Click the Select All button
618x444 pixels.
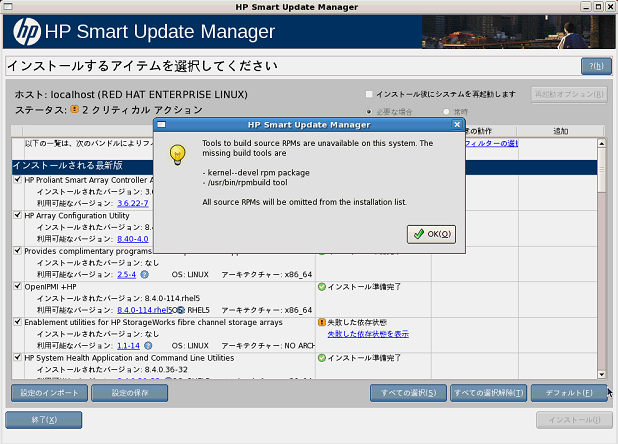[407, 393]
